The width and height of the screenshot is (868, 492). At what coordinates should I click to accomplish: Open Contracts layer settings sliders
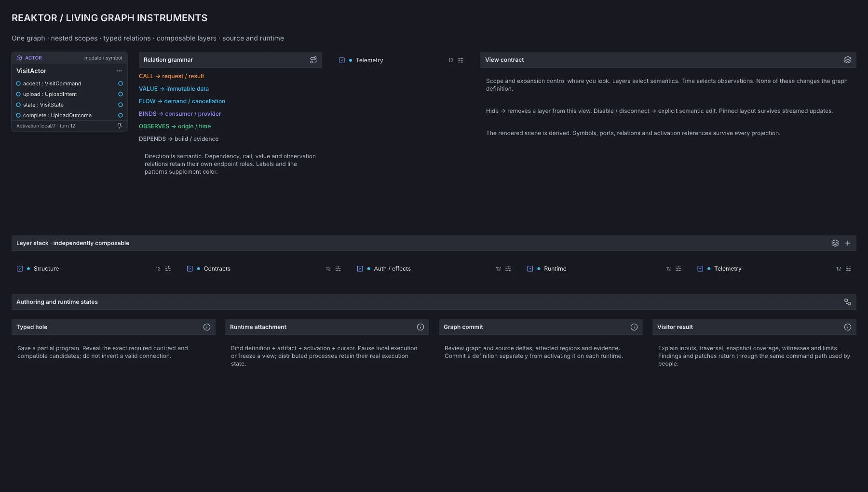338,269
